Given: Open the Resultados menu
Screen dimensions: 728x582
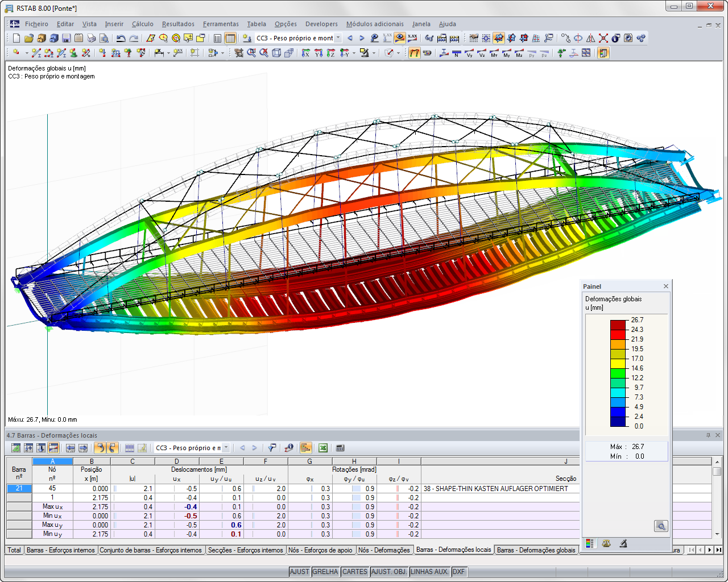Looking at the screenshot, I should [178, 24].
